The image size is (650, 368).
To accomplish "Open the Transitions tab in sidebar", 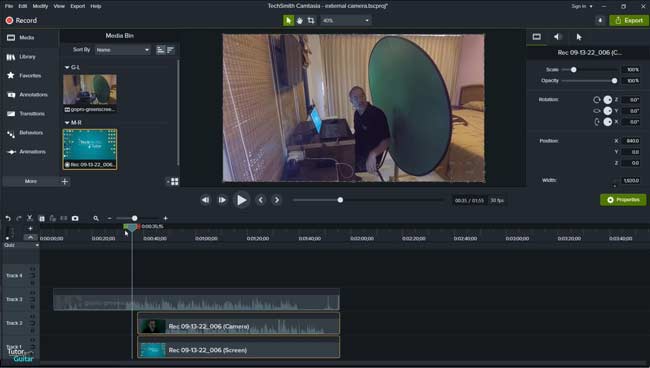I will click(26, 114).
